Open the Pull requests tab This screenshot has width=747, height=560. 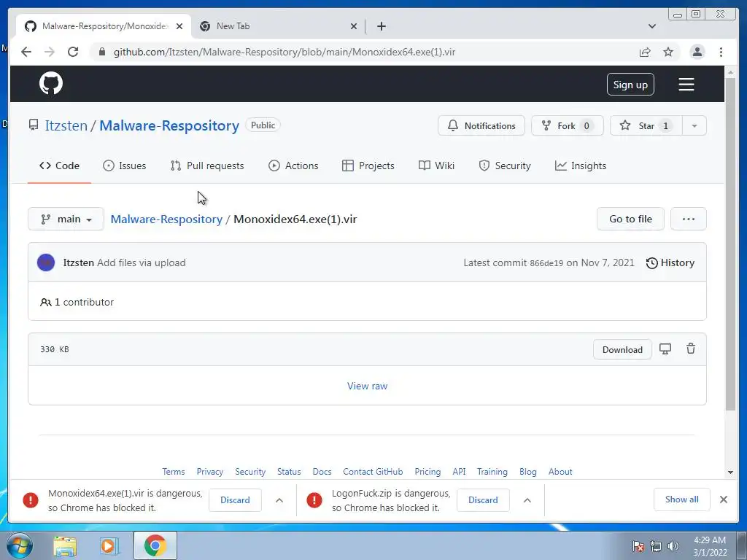coord(207,166)
